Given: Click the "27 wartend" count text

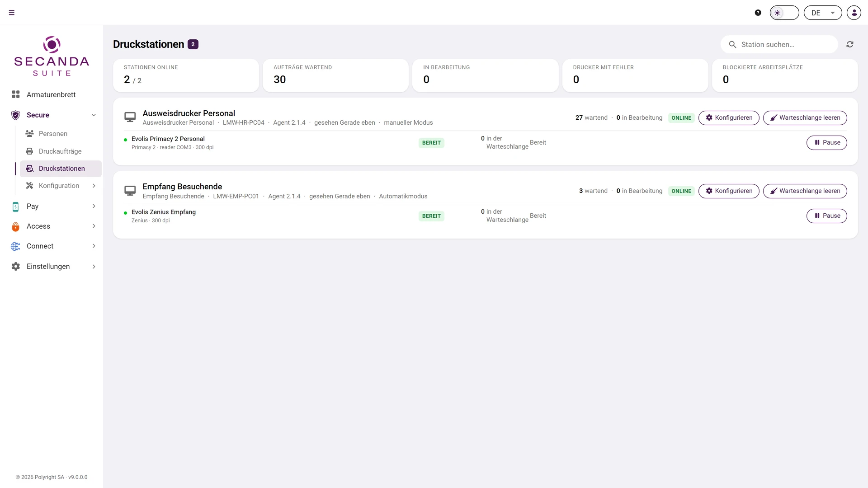Looking at the screenshot, I should (591, 117).
